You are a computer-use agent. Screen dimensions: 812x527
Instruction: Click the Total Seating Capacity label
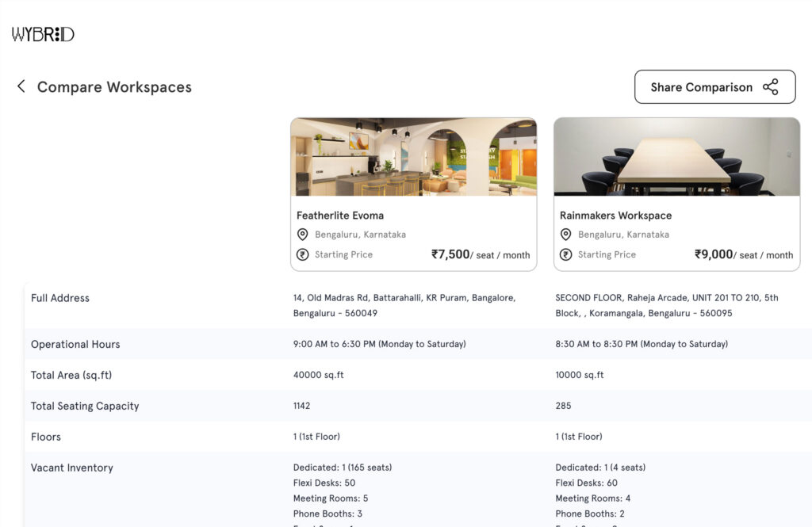pos(85,406)
